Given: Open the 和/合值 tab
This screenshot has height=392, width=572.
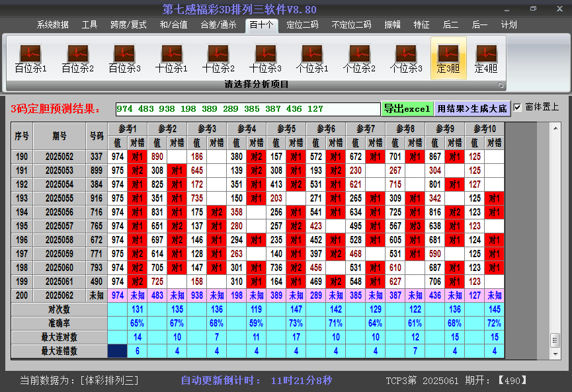Looking at the screenshot, I should point(173,25).
